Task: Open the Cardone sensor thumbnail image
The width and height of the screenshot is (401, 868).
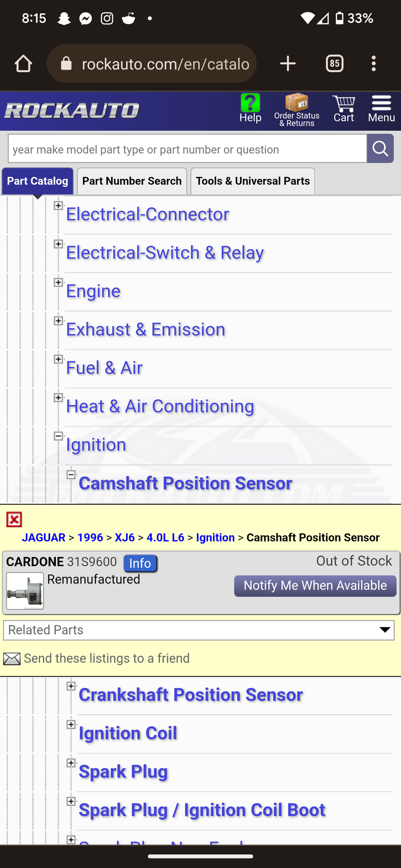Action: [x=25, y=591]
